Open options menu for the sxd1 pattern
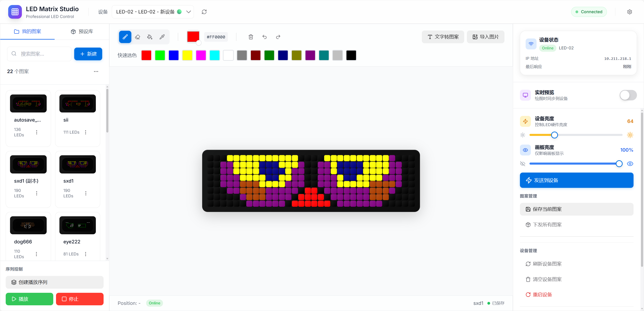 (86, 193)
